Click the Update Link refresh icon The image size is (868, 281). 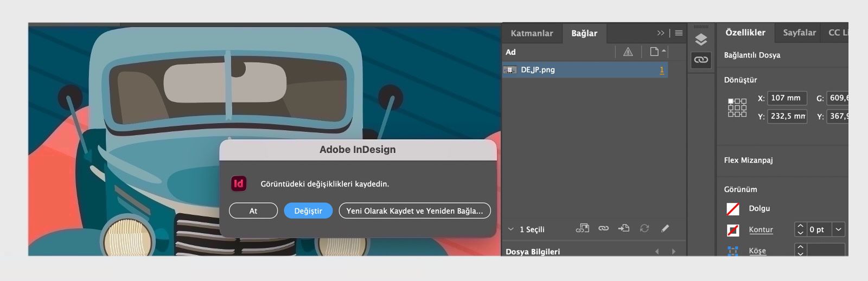644,228
